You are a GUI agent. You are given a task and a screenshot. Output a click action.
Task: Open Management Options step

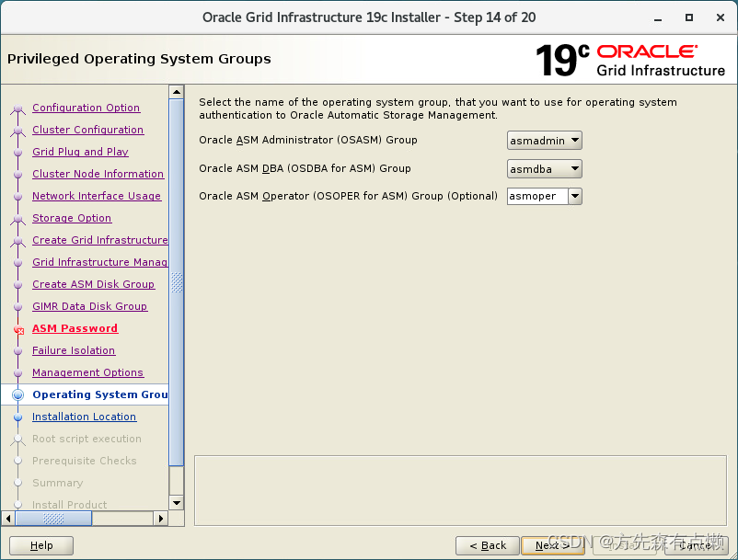[x=87, y=372]
